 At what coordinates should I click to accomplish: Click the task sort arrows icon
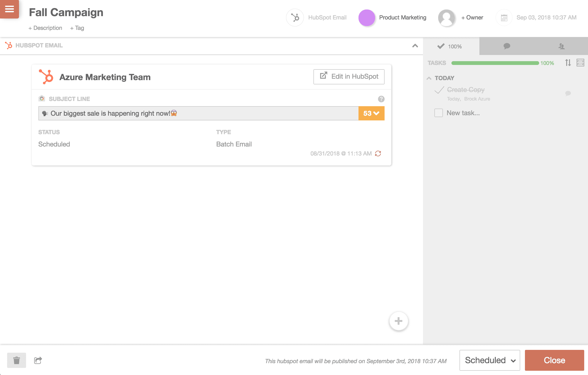click(x=568, y=63)
